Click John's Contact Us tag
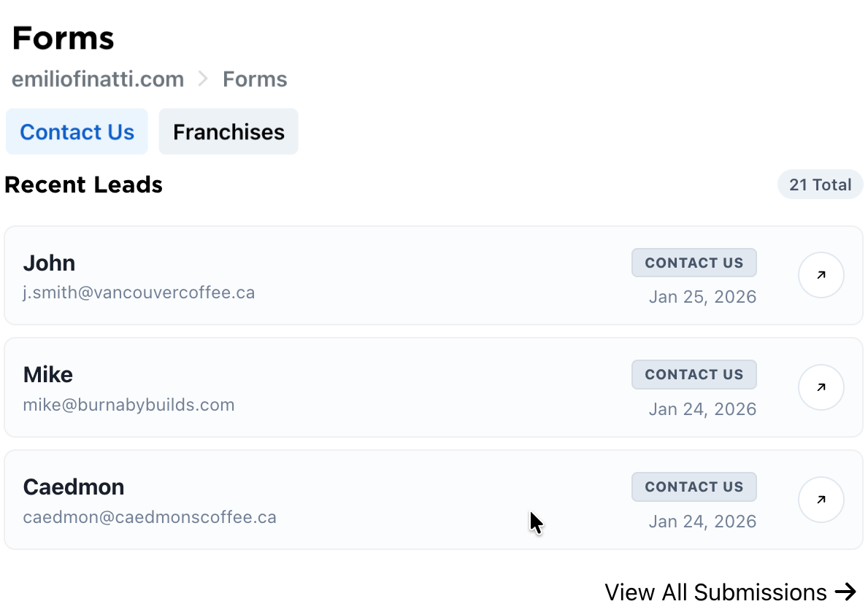This screenshot has height=612, width=868. [x=694, y=263]
